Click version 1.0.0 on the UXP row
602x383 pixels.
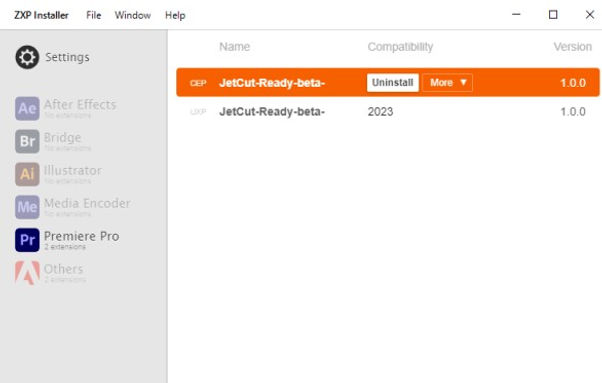(x=573, y=112)
